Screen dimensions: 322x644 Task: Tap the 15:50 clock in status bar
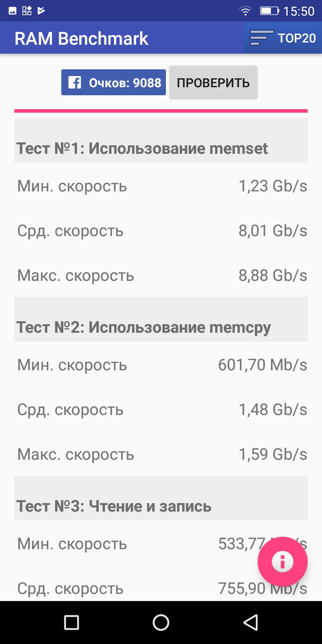299,11
